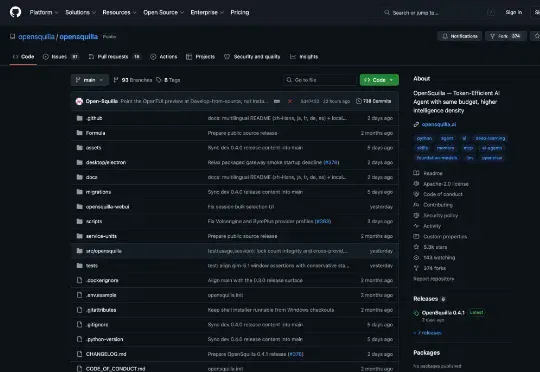
Task: Click the Notifications bell button
Action: [x=460, y=36]
